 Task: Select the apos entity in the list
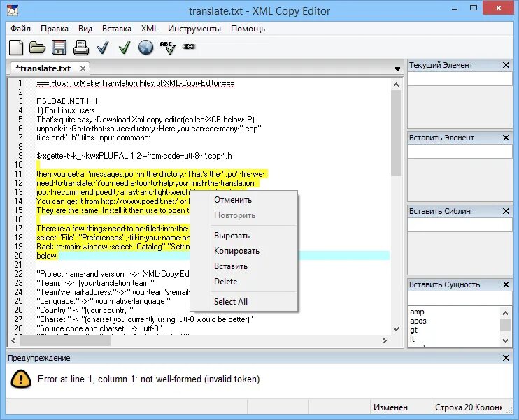(418, 321)
